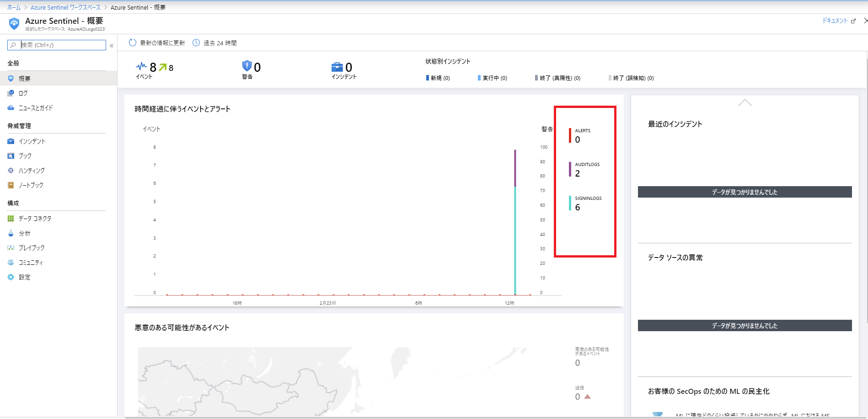Click the プレイブック icon

[11, 248]
